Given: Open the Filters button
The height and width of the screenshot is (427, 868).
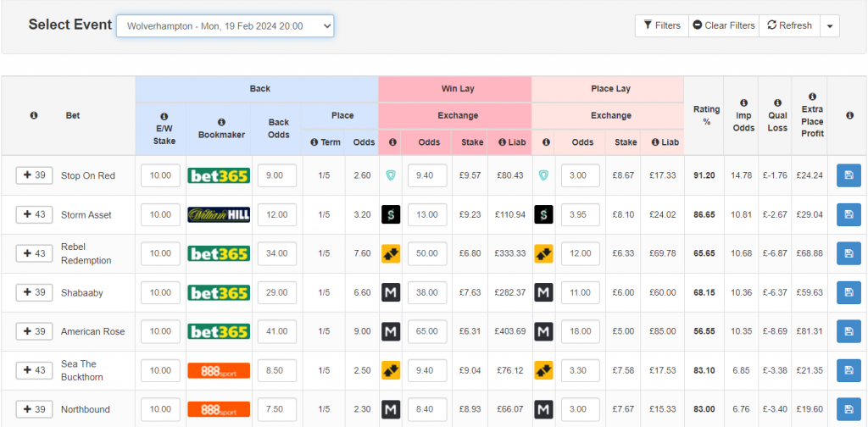Looking at the screenshot, I should (662, 26).
